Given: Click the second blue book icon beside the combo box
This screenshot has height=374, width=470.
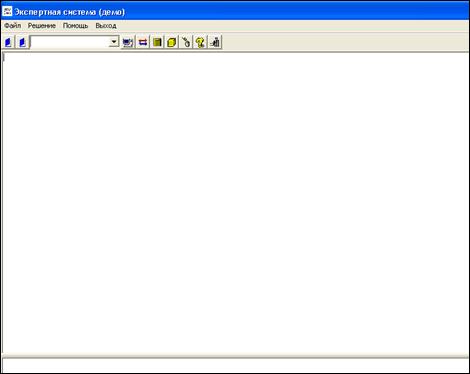Looking at the screenshot, I should coord(23,42).
